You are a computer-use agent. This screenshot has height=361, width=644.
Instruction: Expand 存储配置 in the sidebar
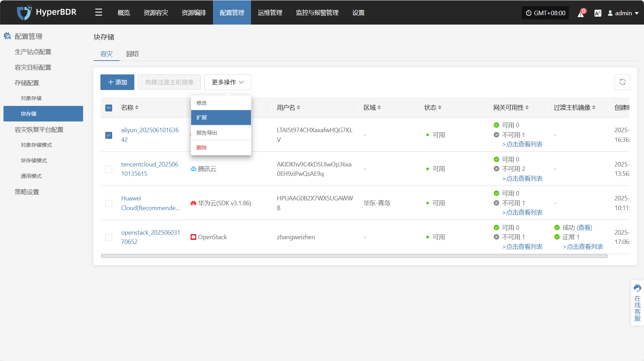(27, 83)
